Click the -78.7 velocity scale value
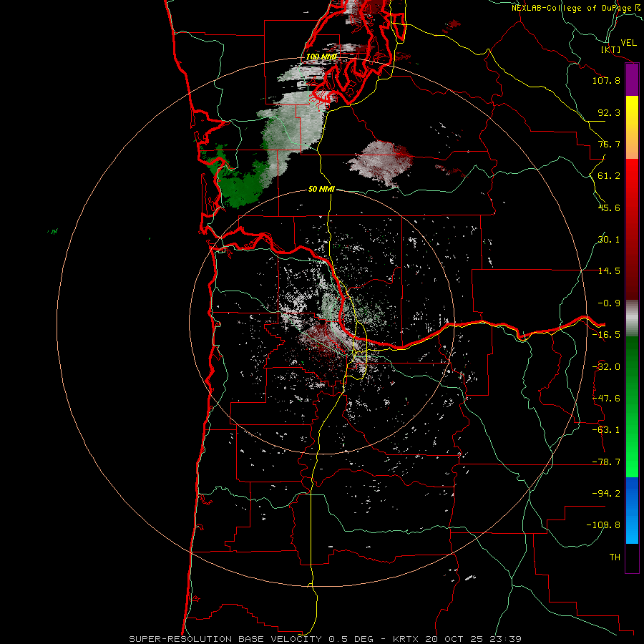 606,462
